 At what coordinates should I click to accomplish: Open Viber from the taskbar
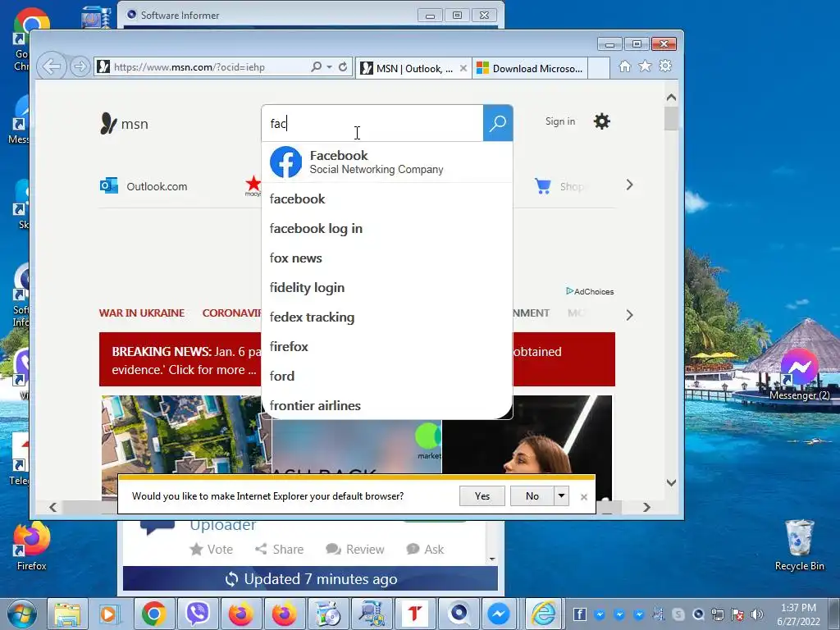click(198, 614)
